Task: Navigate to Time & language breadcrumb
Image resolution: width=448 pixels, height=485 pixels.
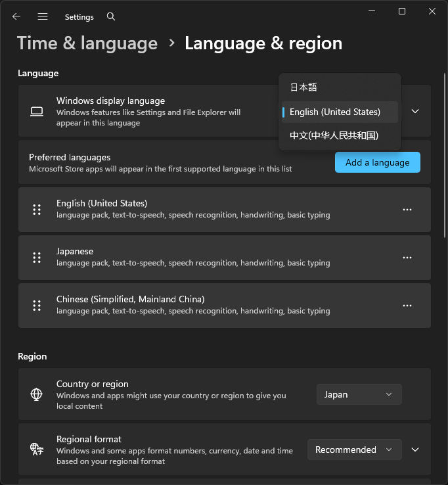Action: tap(87, 43)
